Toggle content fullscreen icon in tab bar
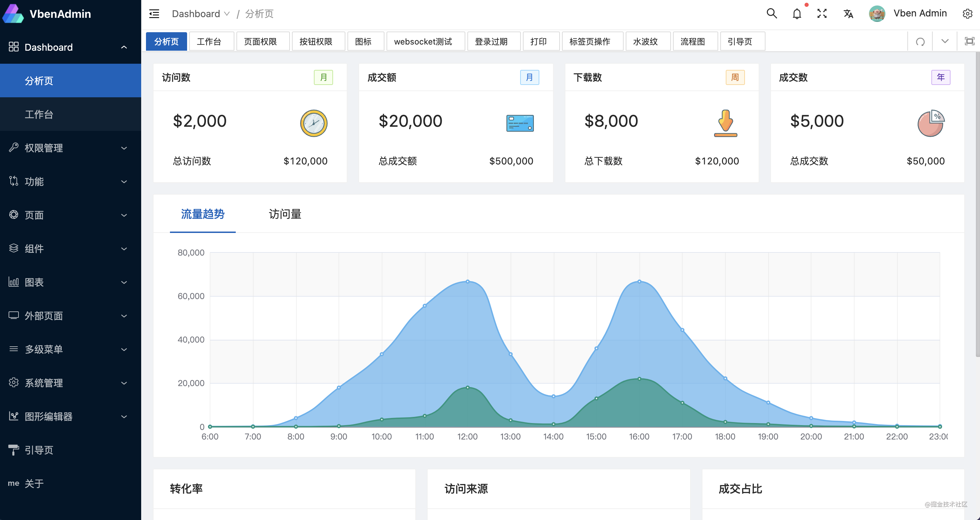 [969, 41]
